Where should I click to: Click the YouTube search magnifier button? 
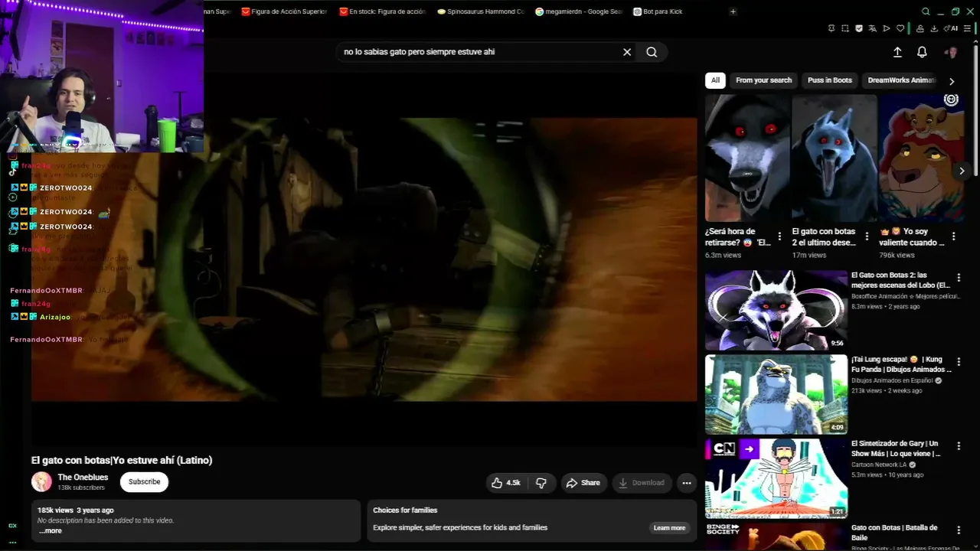click(x=652, y=52)
